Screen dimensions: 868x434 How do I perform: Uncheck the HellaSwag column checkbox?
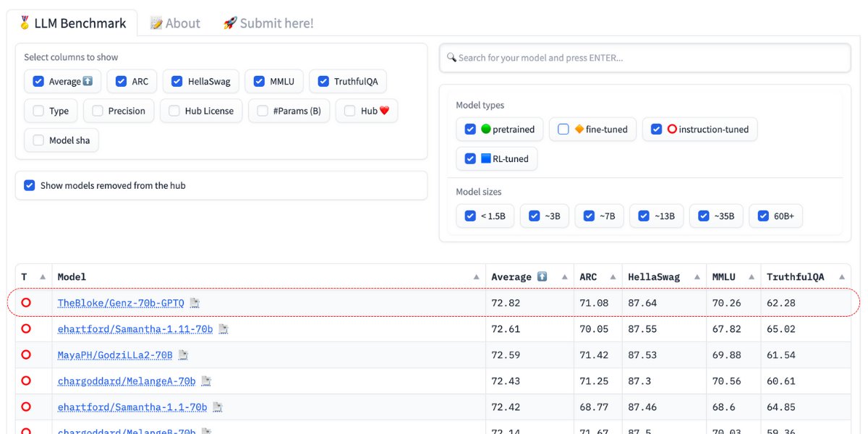coord(177,82)
